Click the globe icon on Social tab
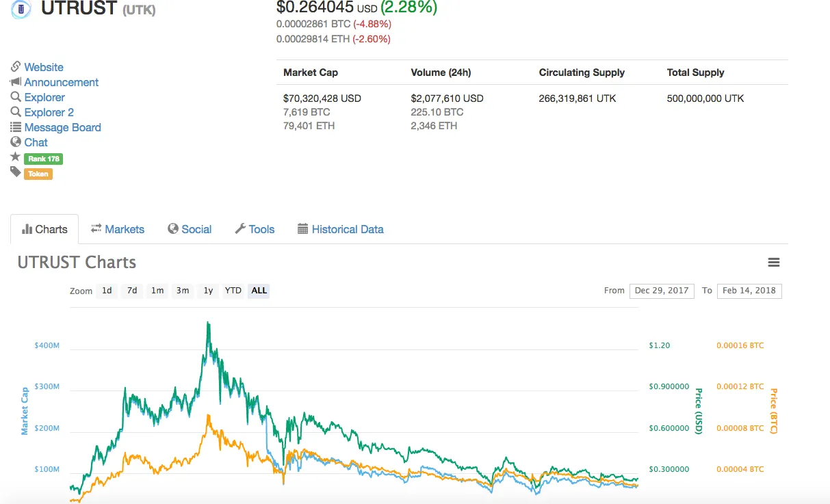Viewport: 830px width, 504px height. pos(173,229)
